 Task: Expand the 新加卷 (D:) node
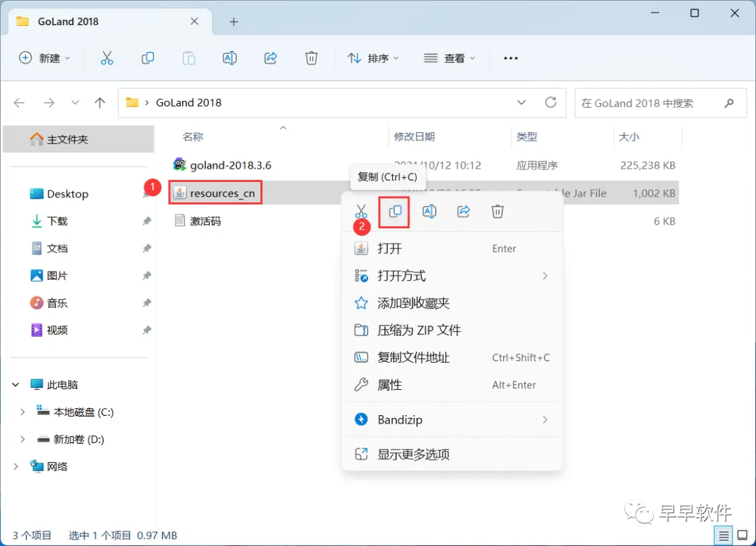pyautogui.click(x=22, y=440)
